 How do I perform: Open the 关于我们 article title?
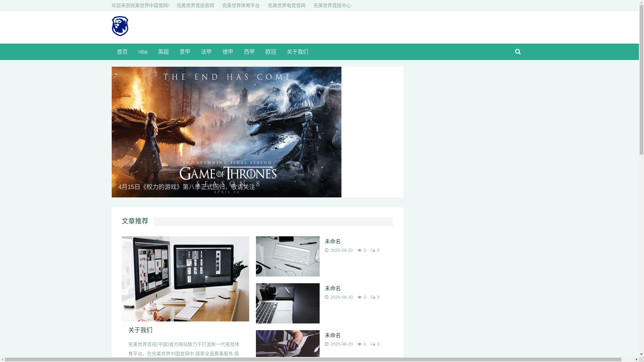(x=140, y=330)
